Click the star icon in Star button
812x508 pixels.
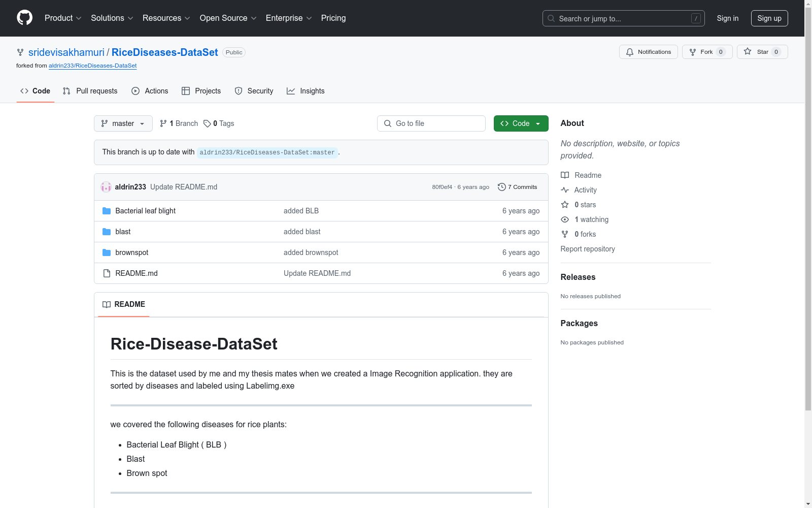(x=748, y=51)
